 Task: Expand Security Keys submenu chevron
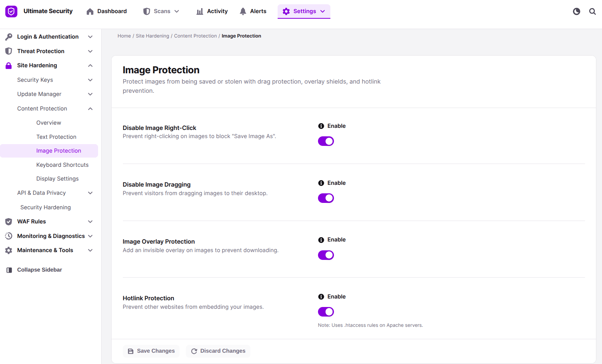pyautogui.click(x=90, y=80)
